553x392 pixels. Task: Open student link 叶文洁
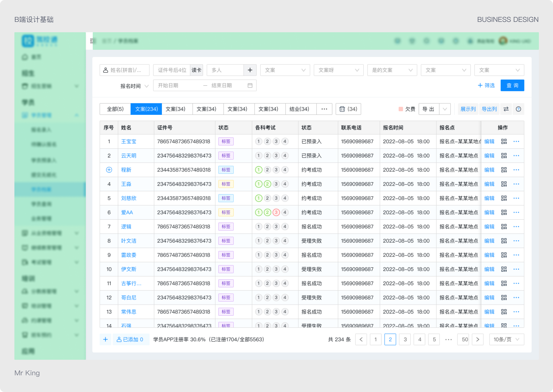pos(128,241)
